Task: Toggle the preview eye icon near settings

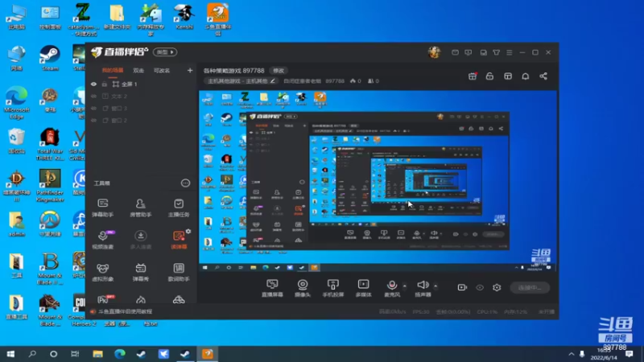Action: (480, 287)
